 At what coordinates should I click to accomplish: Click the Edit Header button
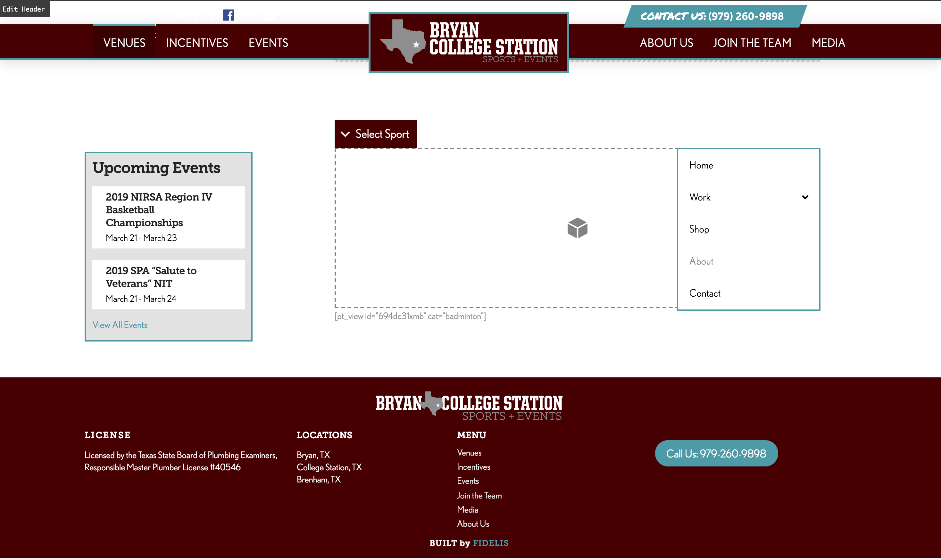[x=24, y=9]
